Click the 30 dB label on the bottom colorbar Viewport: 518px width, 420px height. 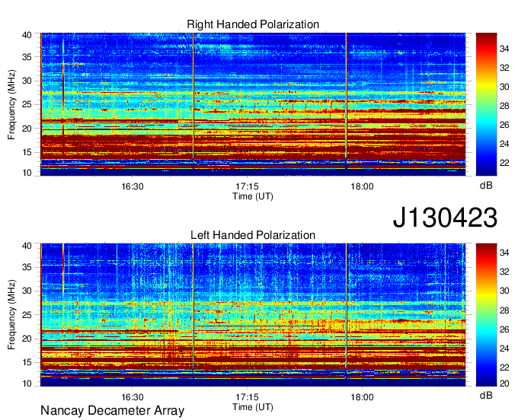point(504,291)
